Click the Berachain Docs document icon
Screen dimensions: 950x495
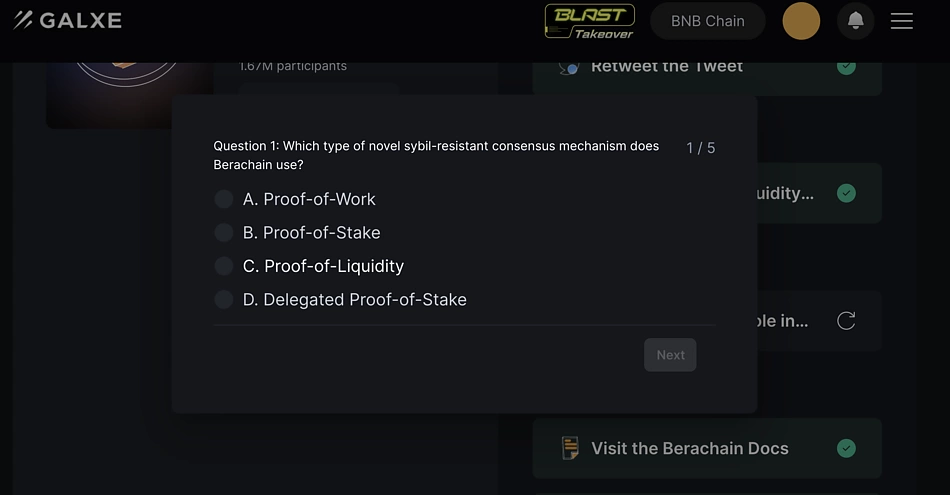pyautogui.click(x=570, y=448)
